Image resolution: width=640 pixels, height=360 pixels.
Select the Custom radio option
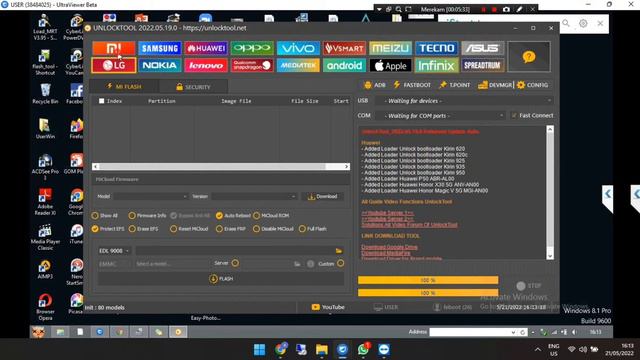340,264
